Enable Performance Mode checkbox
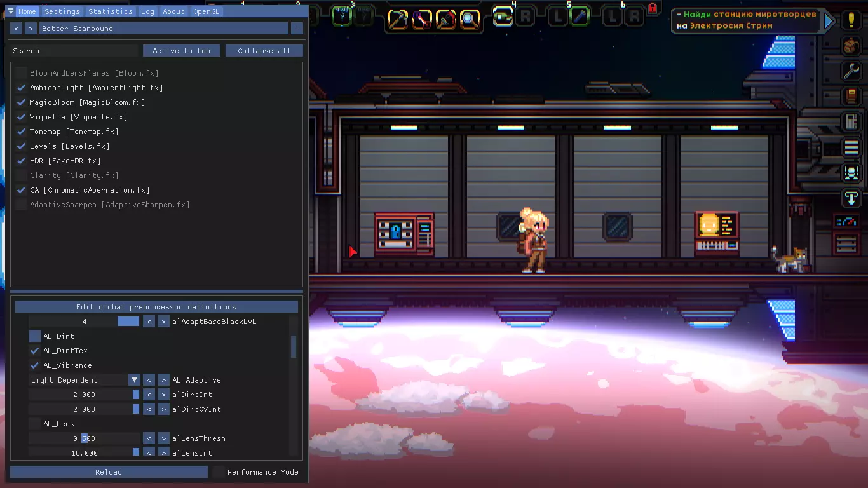 click(x=219, y=472)
